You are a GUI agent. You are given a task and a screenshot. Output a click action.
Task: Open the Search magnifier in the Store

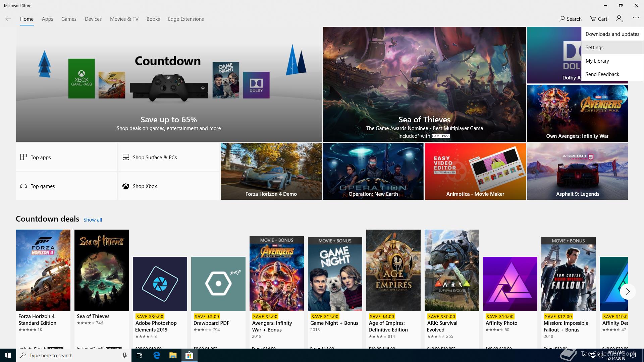coord(570,19)
